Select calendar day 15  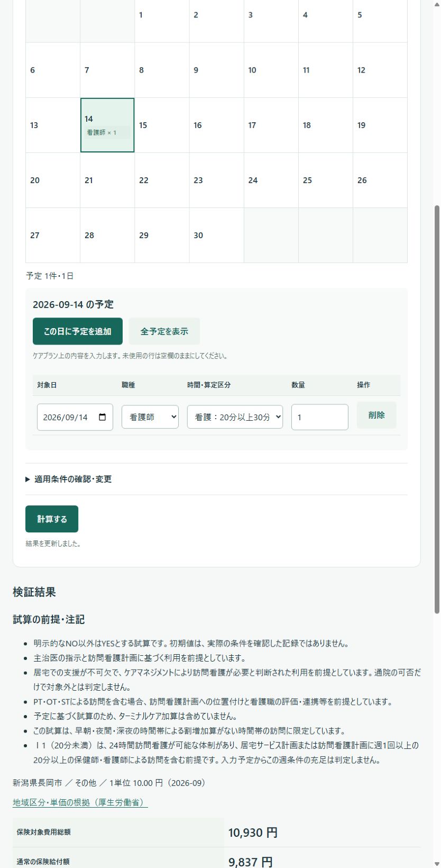(162, 125)
